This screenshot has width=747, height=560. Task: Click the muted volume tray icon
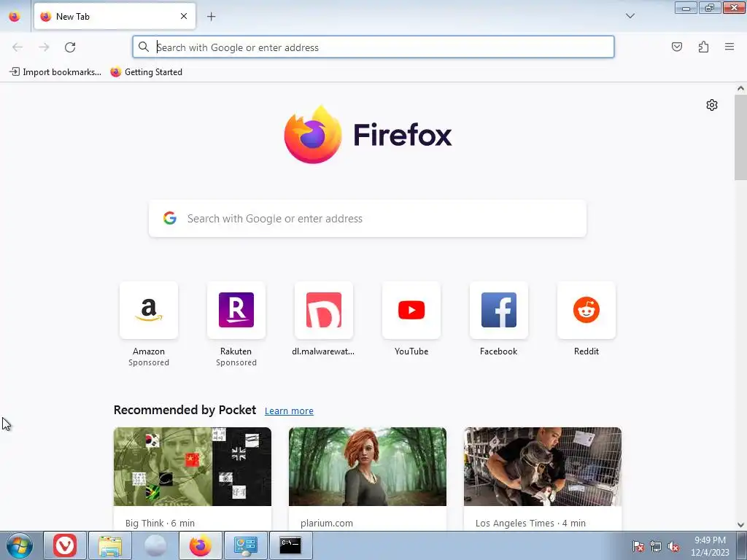coord(673,546)
